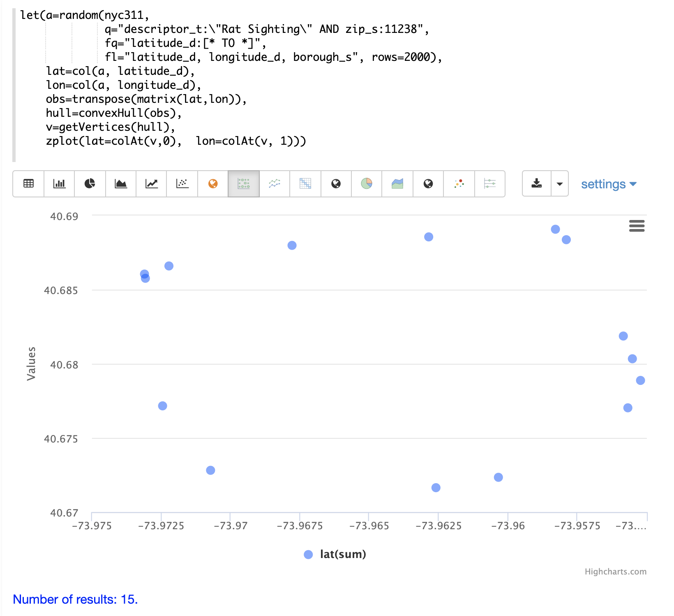Select the pastel-colored pie chart icon

coord(367,184)
